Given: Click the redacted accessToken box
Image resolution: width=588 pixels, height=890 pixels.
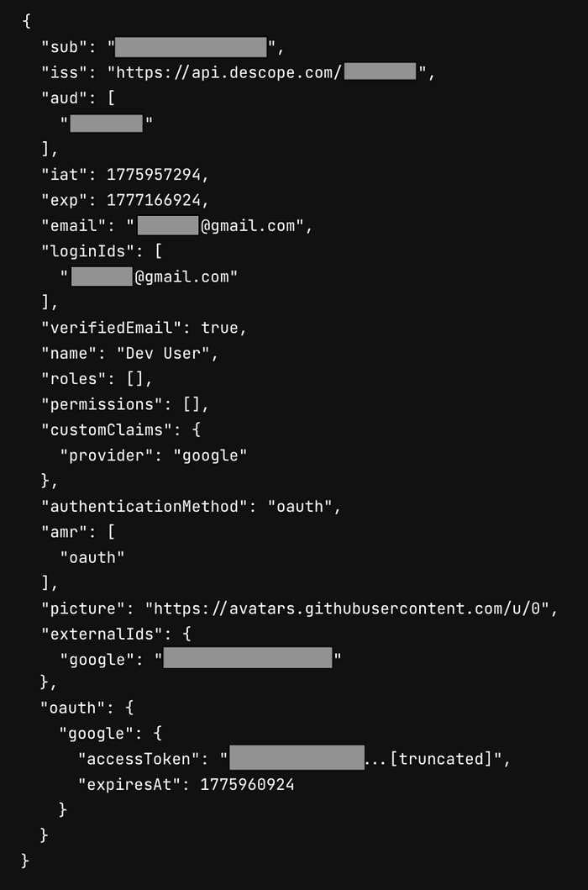Looking at the screenshot, I should pyautogui.click(x=297, y=758).
